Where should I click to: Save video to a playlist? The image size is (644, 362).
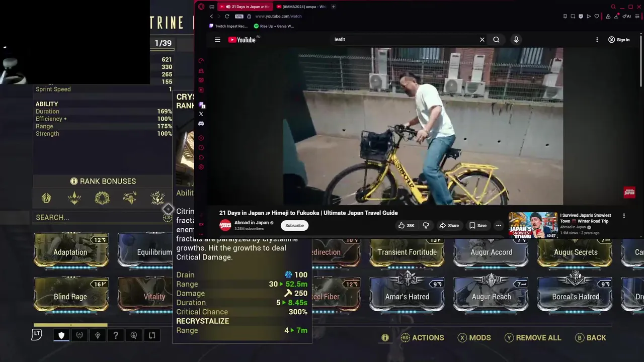tap(477, 226)
